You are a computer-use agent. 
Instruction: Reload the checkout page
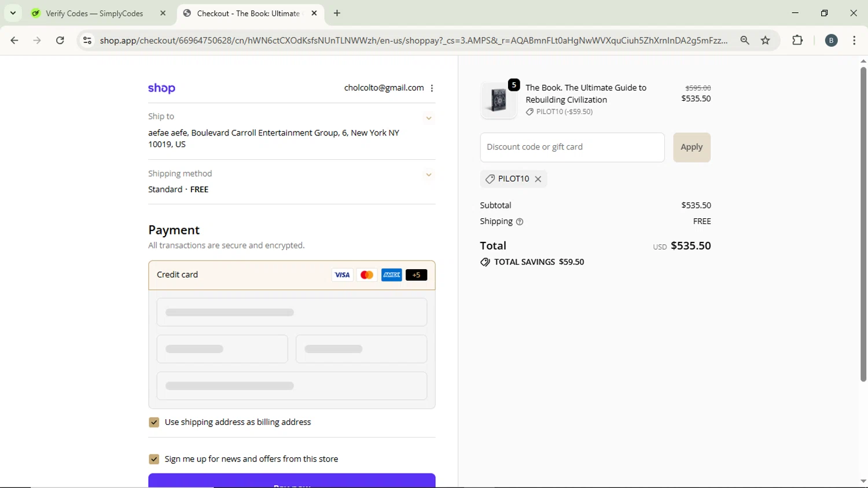coord(60,41)
